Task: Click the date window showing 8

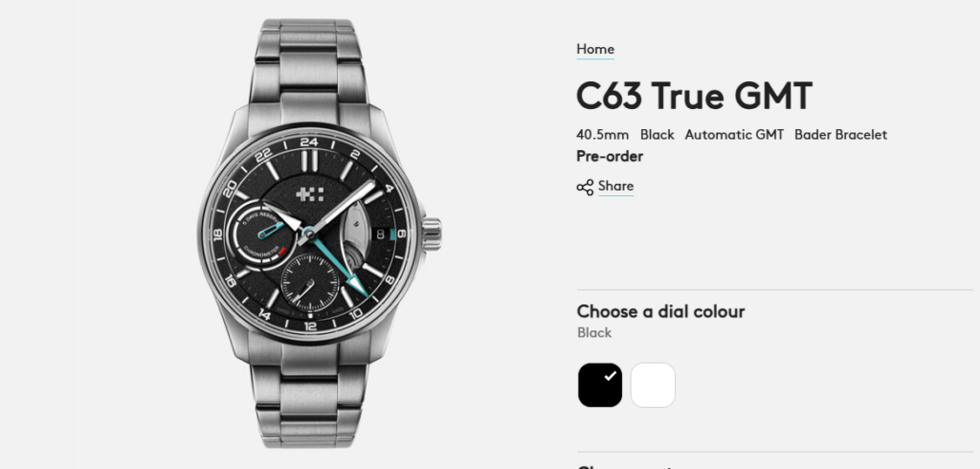Action: [379, 234]
